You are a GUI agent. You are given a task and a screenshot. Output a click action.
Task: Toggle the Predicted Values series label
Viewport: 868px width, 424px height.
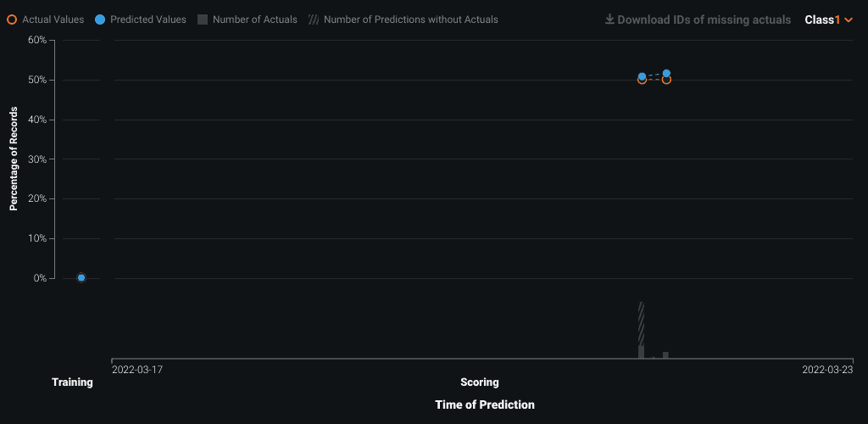point(148,20)
